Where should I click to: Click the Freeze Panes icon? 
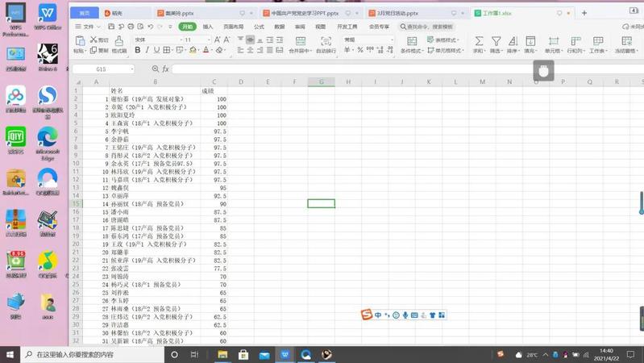[626, 40]
